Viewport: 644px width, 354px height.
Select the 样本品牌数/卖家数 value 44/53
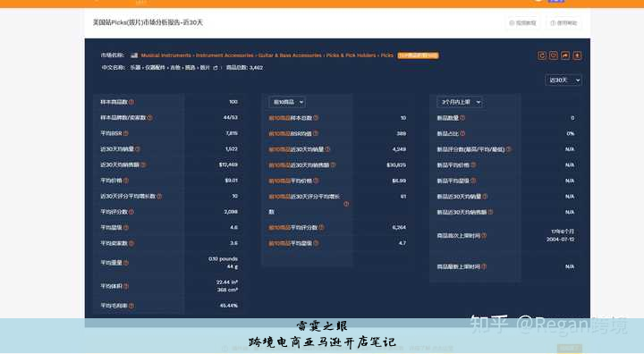pyautogui.click(x=231, y=117)
